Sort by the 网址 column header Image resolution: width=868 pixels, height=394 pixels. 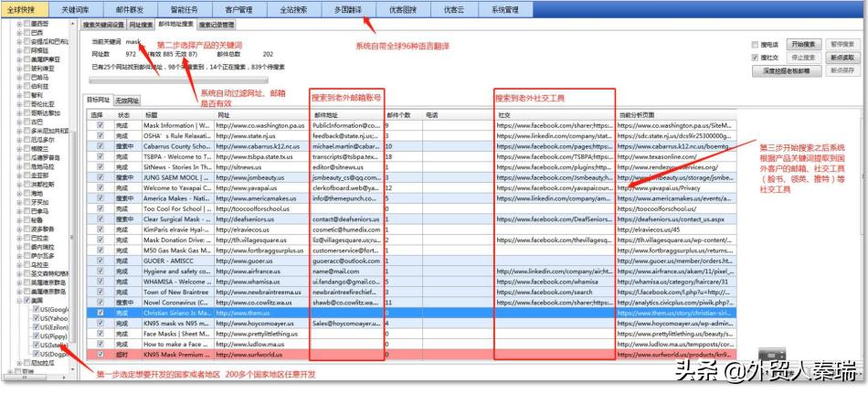pos(261,115)
